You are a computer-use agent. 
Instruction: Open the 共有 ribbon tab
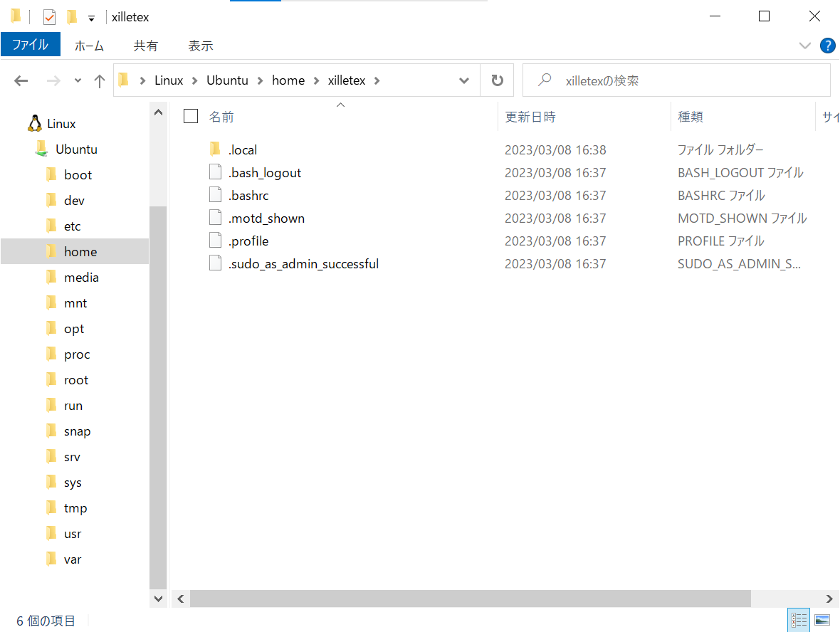point(146,46)
